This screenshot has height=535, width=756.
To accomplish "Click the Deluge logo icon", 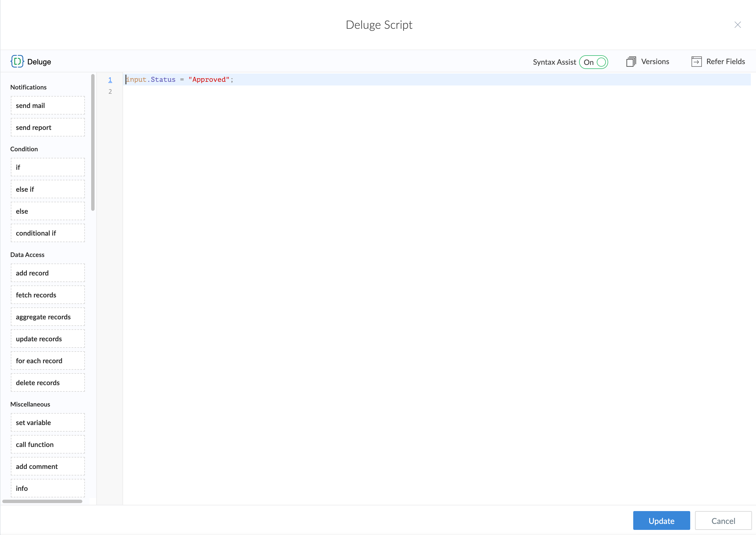I will [x=17, y=62].
